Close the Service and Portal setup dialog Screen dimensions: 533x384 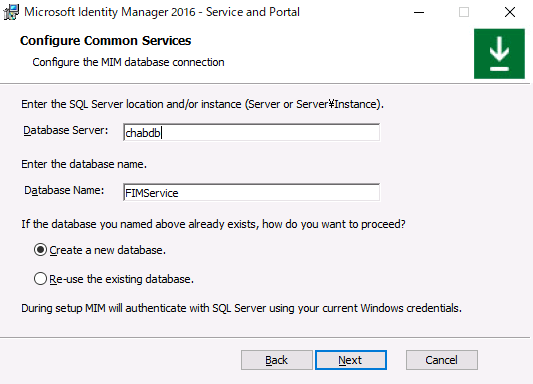(510, 12)
